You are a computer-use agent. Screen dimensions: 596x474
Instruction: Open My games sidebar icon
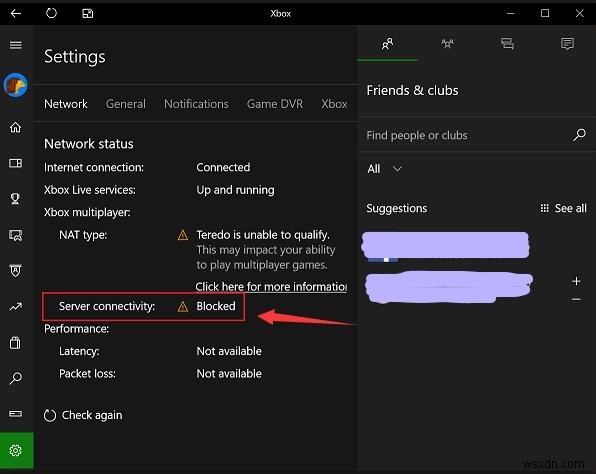pyautogui.click(x=16, y=163)
